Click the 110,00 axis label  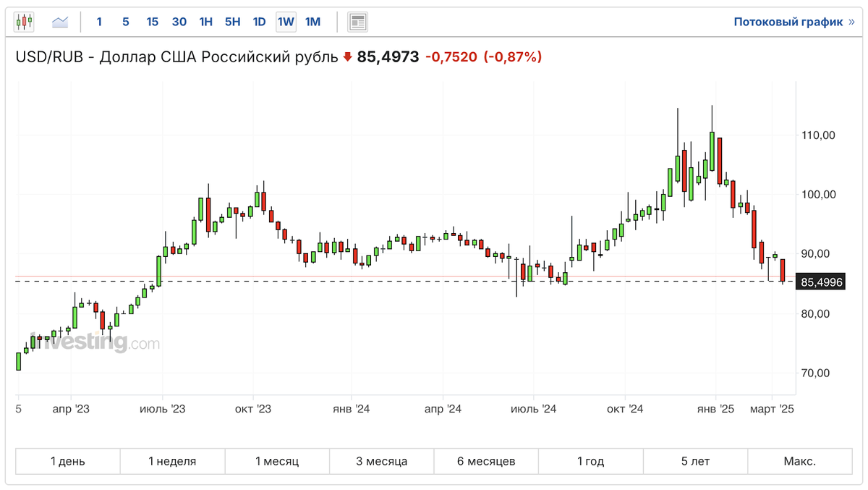point(820,135)
